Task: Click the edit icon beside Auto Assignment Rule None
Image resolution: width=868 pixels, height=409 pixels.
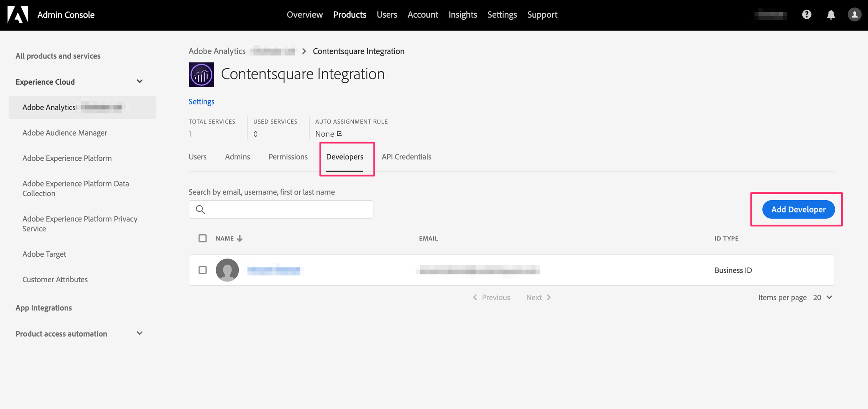Action: coord(339,134)
